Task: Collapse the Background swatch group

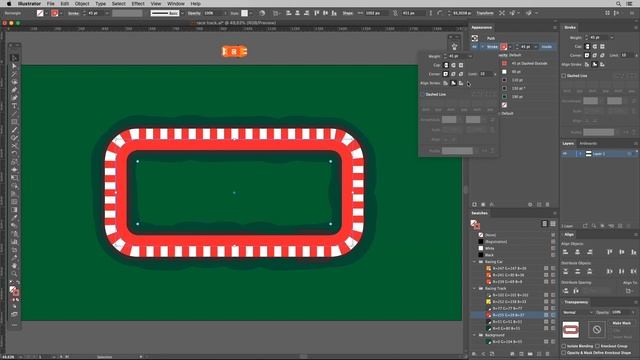Action: point(474,335)
